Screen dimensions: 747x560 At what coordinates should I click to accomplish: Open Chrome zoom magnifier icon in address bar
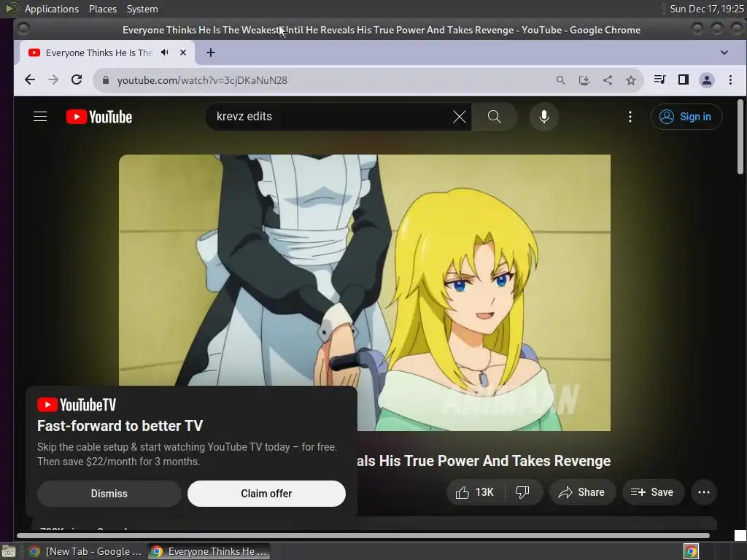(x=561, y=80)
